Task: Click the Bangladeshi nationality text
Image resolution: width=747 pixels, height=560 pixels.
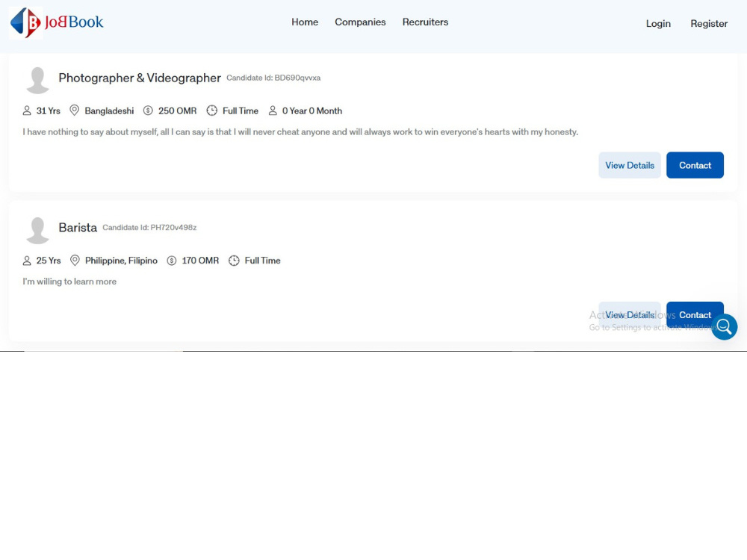Action: (x=109, y=111)
